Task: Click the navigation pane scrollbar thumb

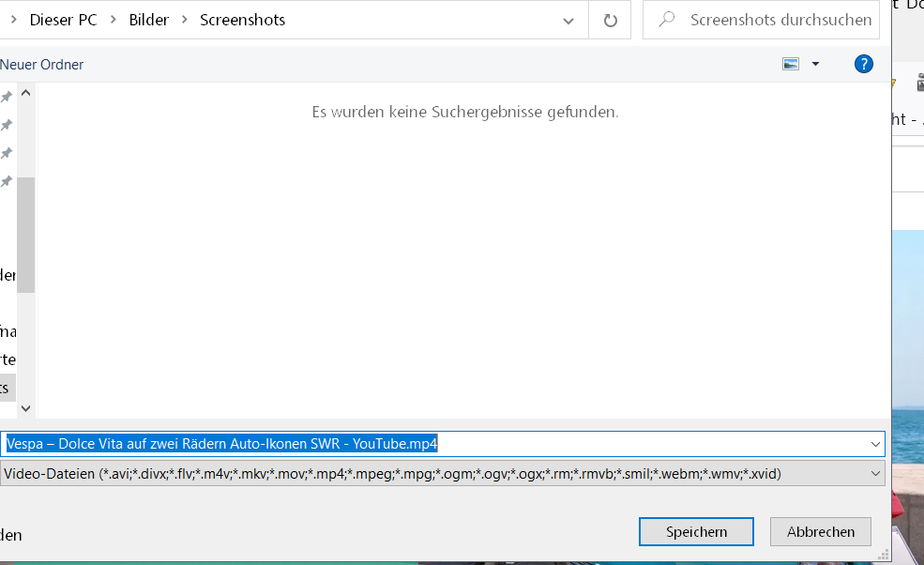Action: point(25,235)
